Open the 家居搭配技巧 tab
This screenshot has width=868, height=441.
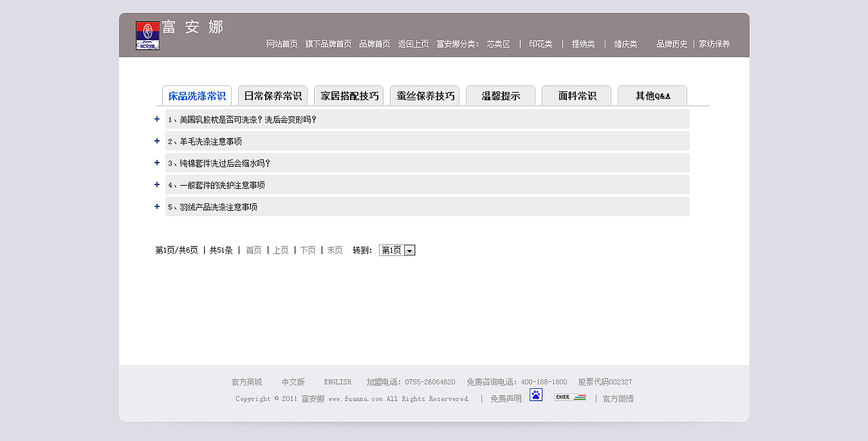tap(349, 96)
